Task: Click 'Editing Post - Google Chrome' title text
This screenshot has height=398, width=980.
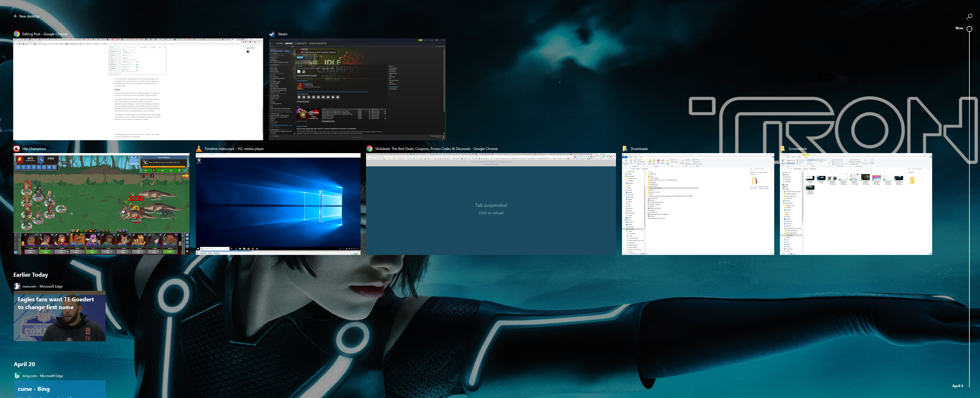Action: 45,34
